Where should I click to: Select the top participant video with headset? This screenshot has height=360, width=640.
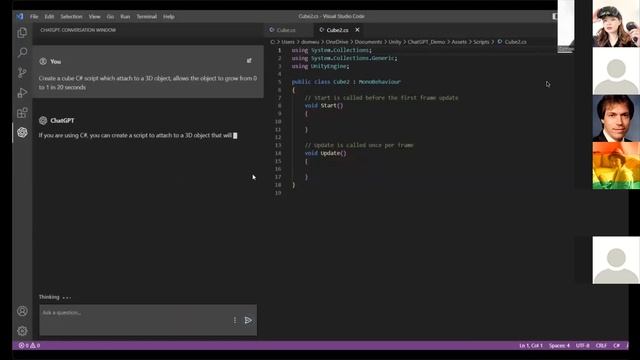(616, 23)
